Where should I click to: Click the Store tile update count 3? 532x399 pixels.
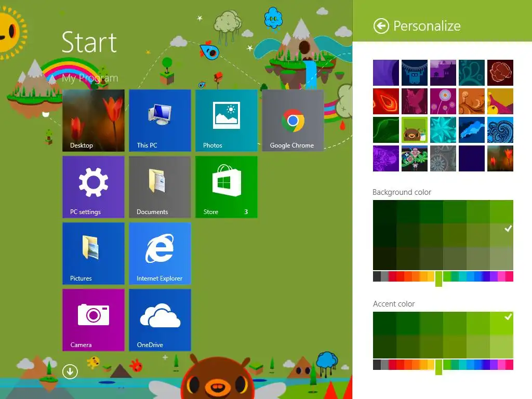pyautogui.click(x=246, y=212)
